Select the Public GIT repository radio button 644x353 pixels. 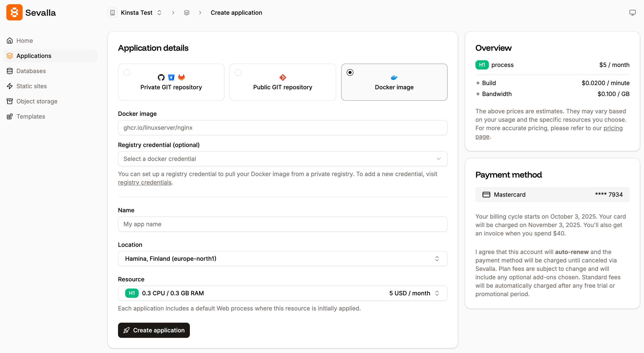[238, 72]
